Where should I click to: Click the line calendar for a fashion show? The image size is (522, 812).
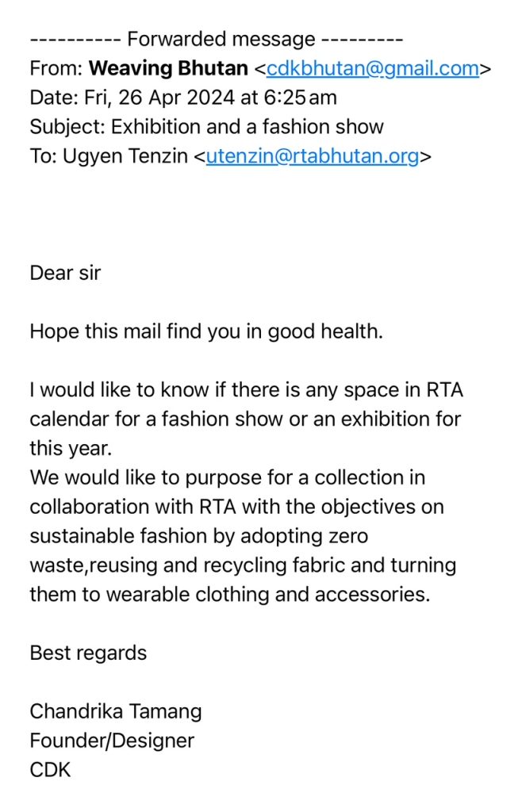[245, 419]
